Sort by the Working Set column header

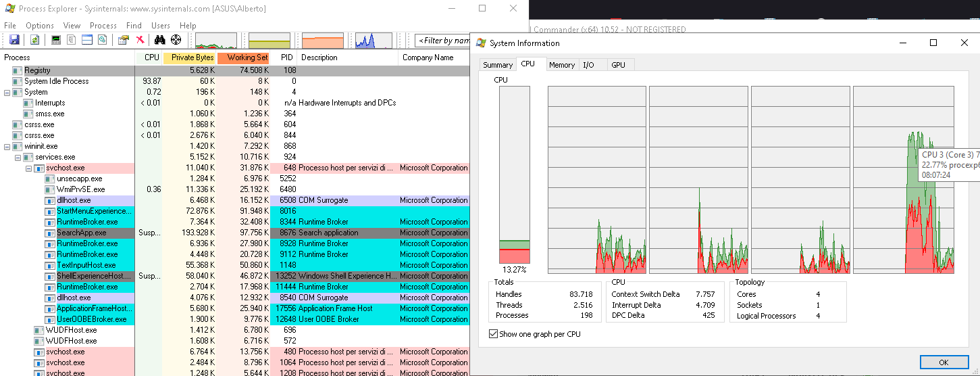tap(244, 57)
